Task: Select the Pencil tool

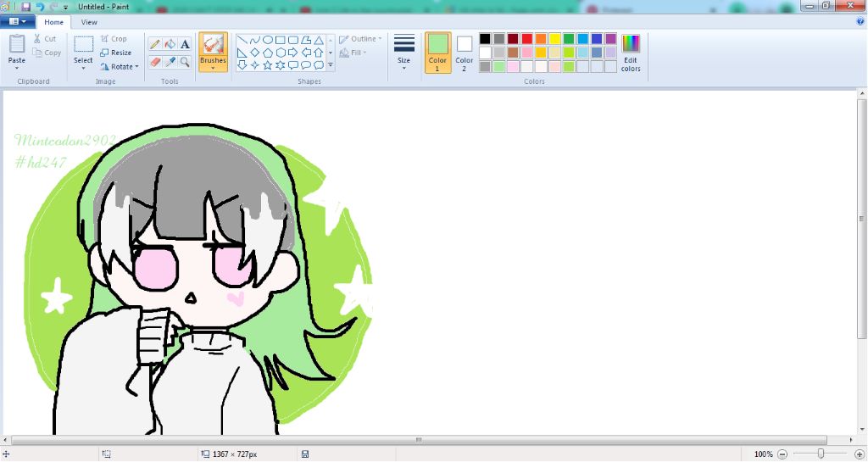Action: [x=155, y=44]
